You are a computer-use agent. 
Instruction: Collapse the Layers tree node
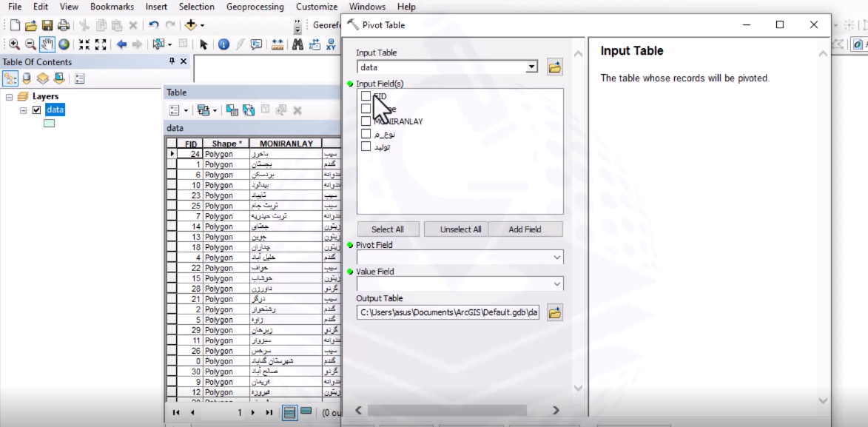click(x=9, y=97)
